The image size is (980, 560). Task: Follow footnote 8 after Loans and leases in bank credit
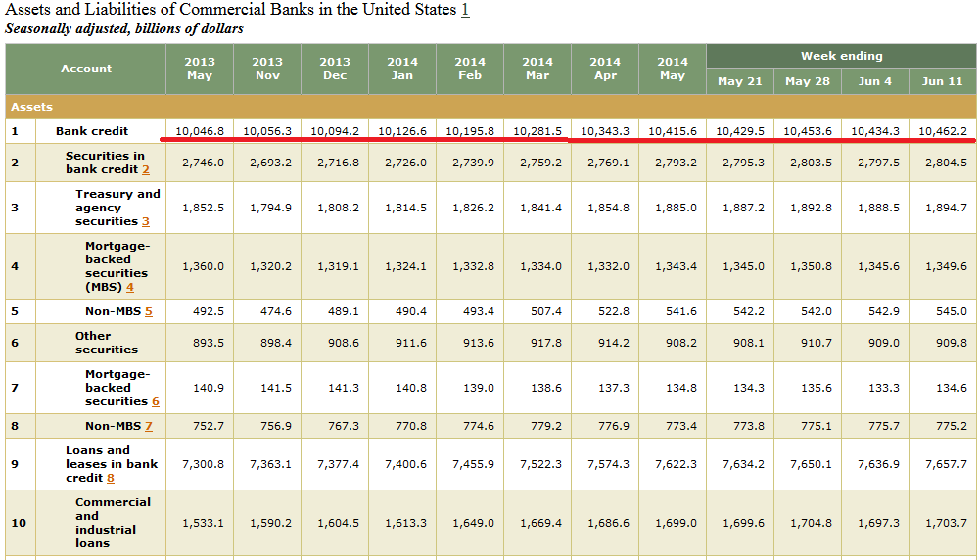click(x=111, y=478)
